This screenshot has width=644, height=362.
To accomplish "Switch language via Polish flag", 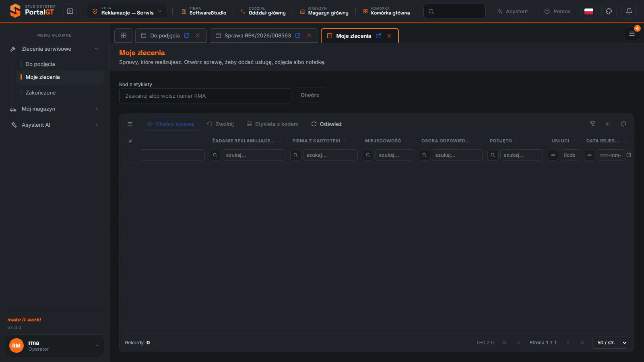I will tap(589, 11).
